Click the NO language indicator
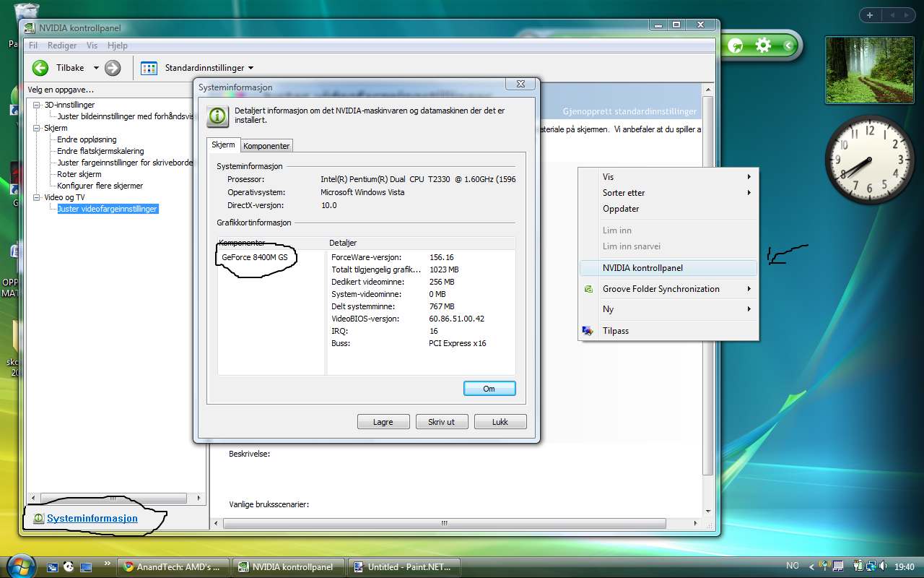This screenshot has height=578, width=924. pos(793,566)
